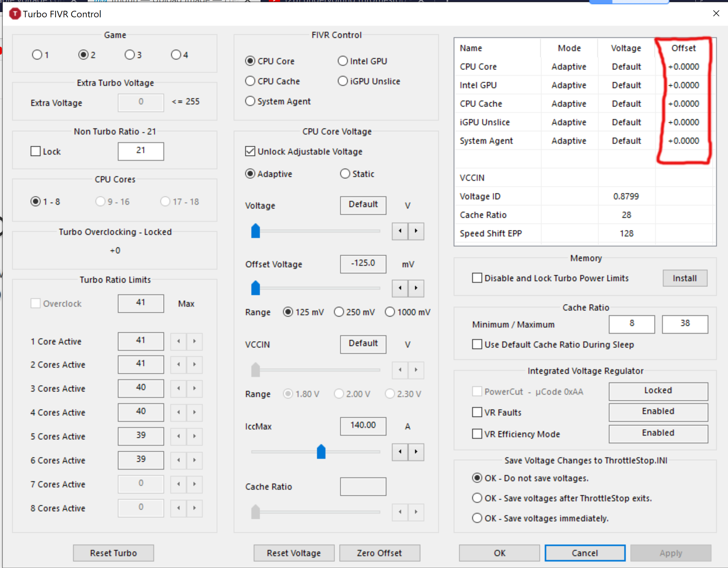Viewport: 728px width, 568px height.
Task: Decrease 6 Cores Active ratio arrow
Action: [179, 460]
